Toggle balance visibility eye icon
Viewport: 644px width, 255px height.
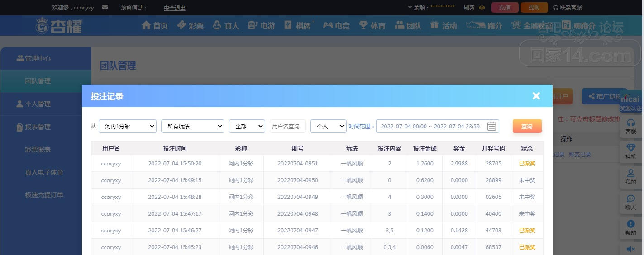point(482,8)
